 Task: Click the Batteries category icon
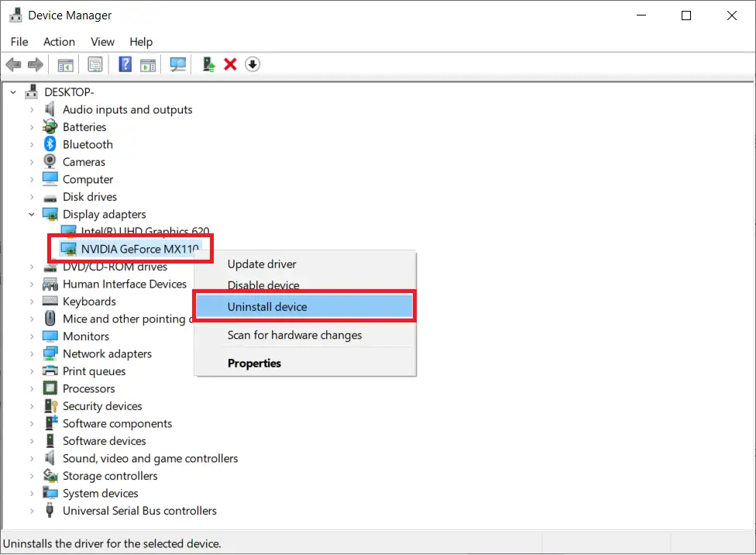50,126
